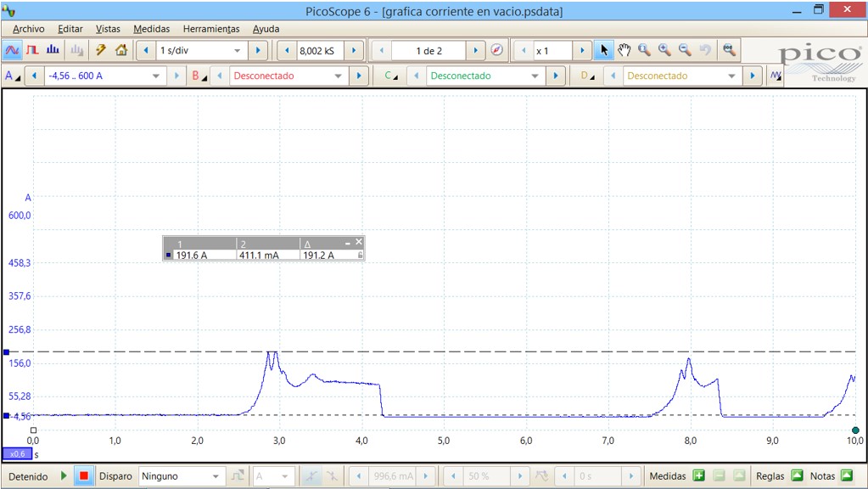Open channel A options button

(12, 76)
